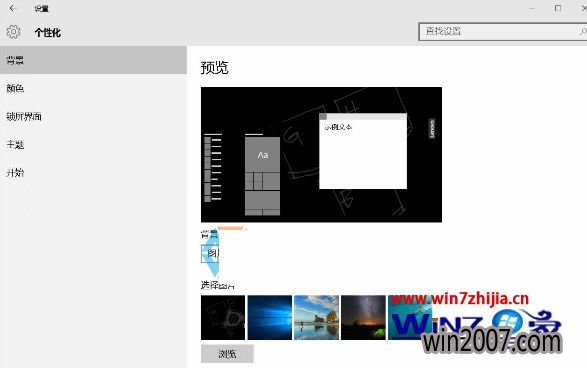587x368 pixels.
Task: Choose the beach rocks wallpaper thumbnail
Action: pyautogui.click(x=316, y=317)
